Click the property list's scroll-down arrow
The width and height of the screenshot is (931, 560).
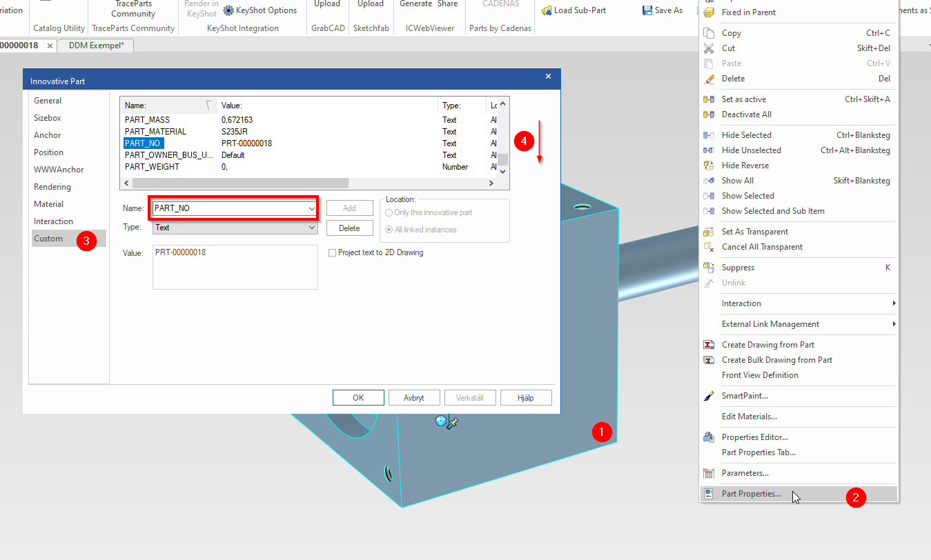503,171
